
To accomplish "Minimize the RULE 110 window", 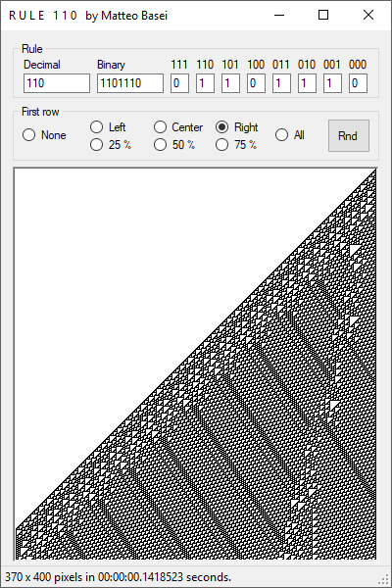I will [x=279, y=15].
